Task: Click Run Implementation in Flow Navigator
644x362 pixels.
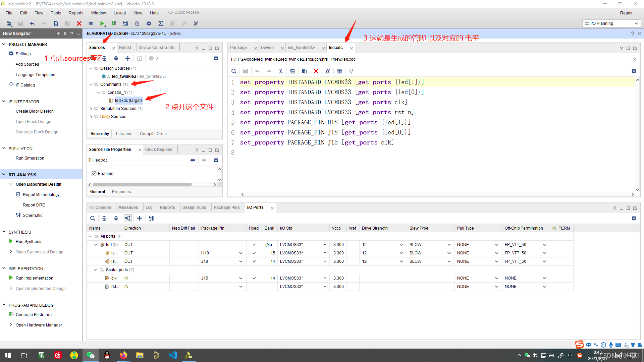Action: 34,278
